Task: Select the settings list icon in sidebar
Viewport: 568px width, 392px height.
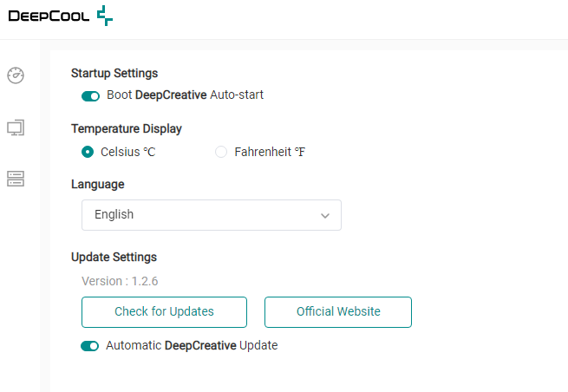Action: click(x=16, y=179)
